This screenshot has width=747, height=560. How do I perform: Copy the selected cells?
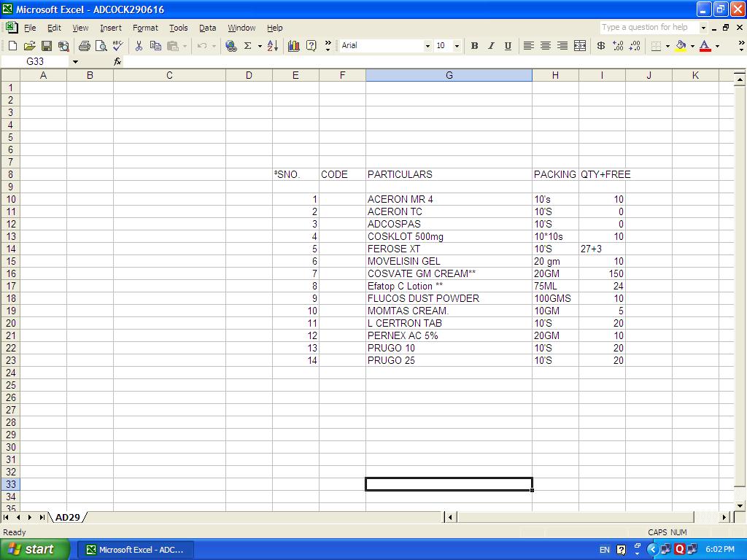click(155, 46)
